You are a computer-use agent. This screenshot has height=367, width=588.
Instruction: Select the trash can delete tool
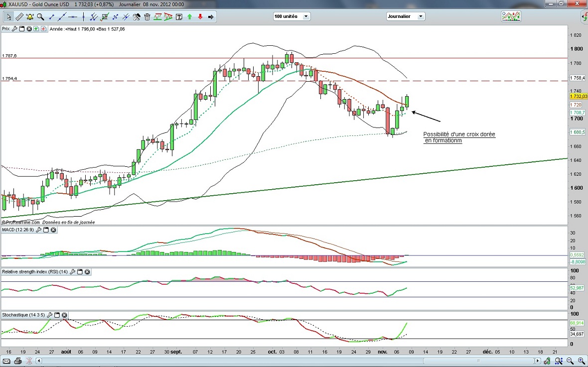coord(147,17)
